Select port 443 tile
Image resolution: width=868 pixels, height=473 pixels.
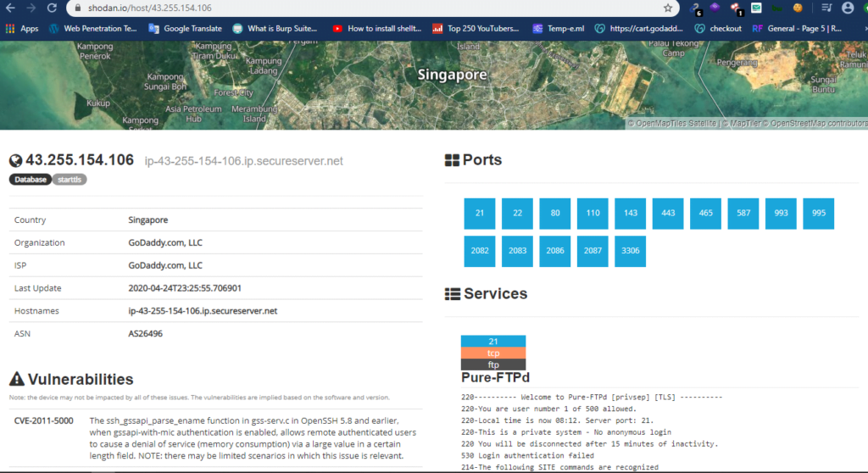tap(668, 214)
